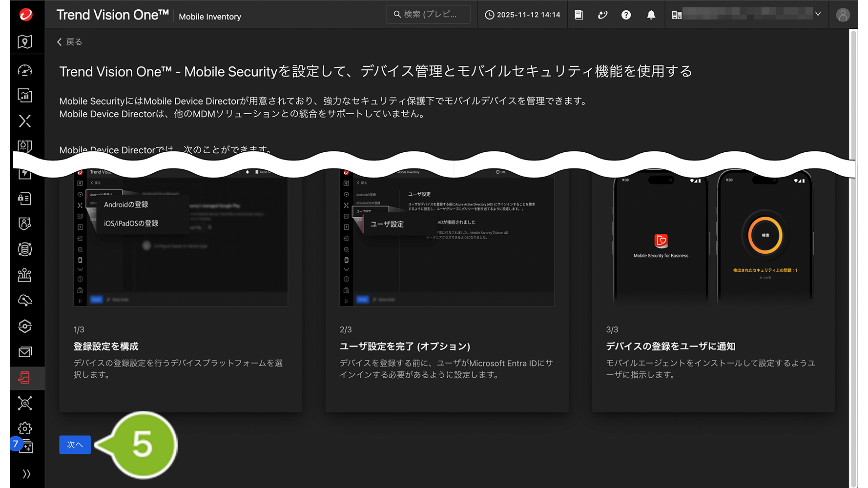This screenshot has height=488, width=868.
Task: Open the map location sidebar icon
Action: pyautogui.click(x=25, y=42)
